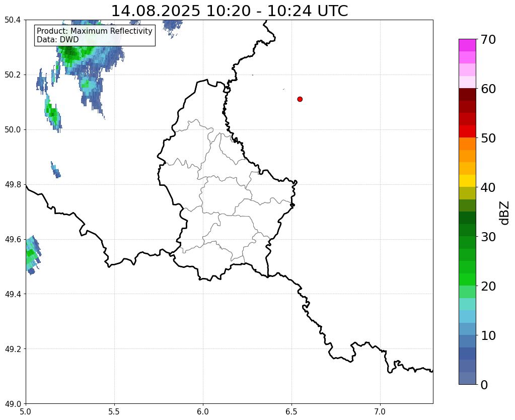Pick the light blue swatch above 10
The image size is (515, 420).
467,329
